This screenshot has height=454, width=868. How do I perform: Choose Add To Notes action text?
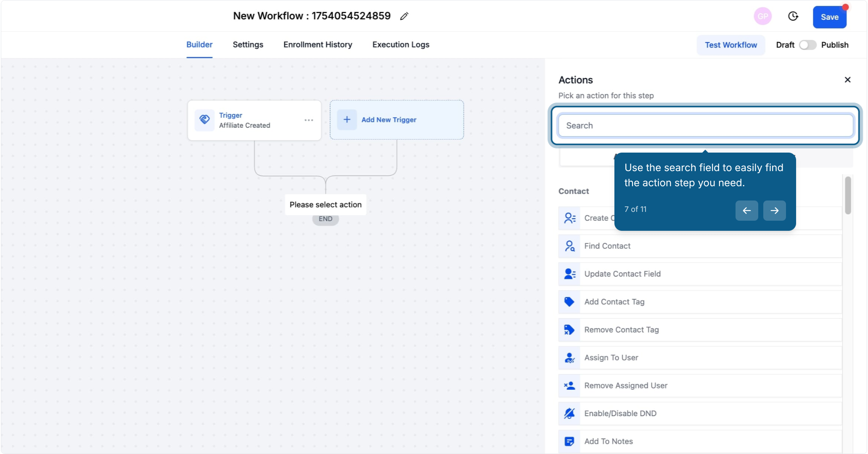coord(609,441)
